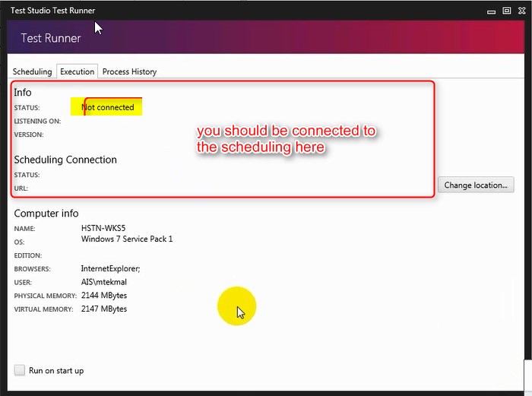Click the EDITION: label
Image resolution: width=532 pixels, height=396 pixels.
[x=28, y=255]
